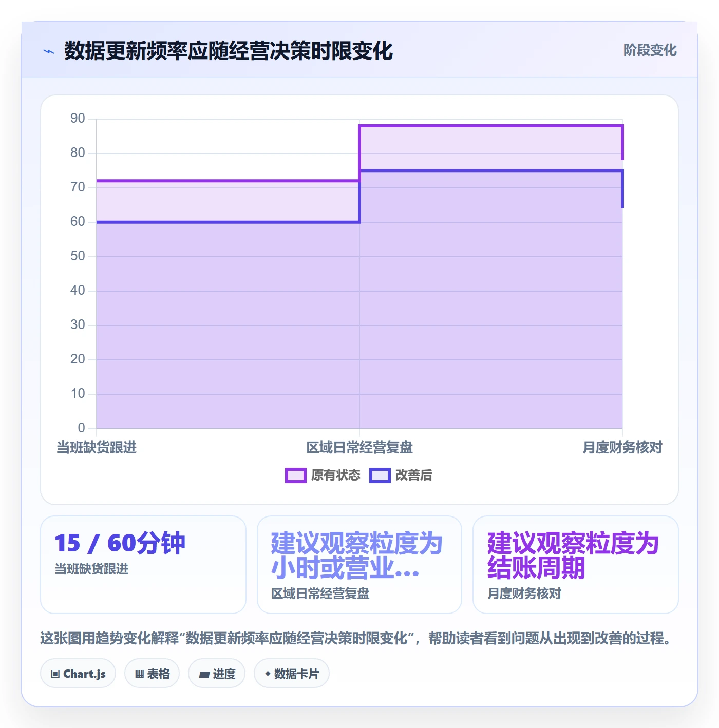Click the title 数据更新频率应随经营决策时限变化
Image resolution: width=719 pixels, height=728 pixels.
pos(229,51)
